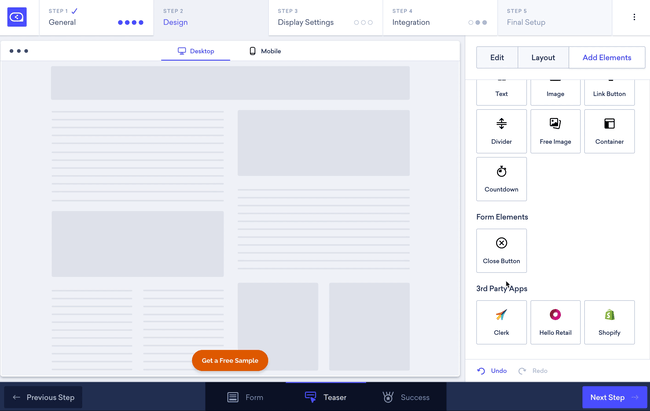Add the Shopify app element
Viewport: 650px width, 411px height.
pyautogui.click(x=609, y=322)
